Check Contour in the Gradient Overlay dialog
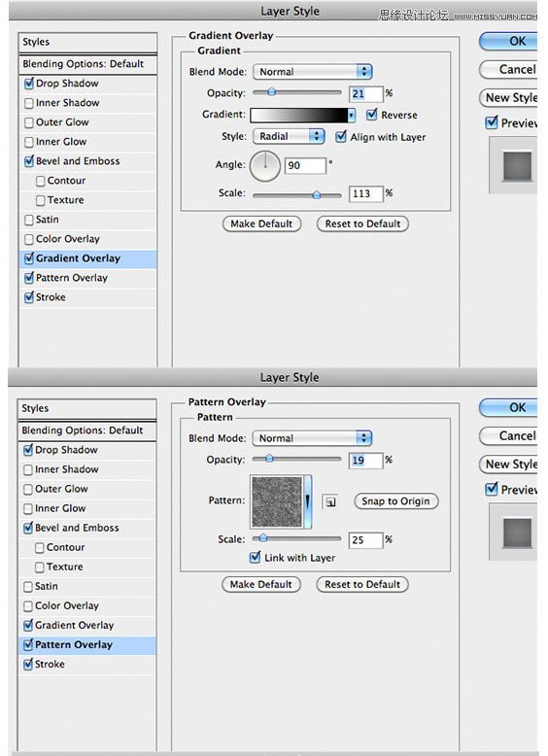 coord(41,181)
